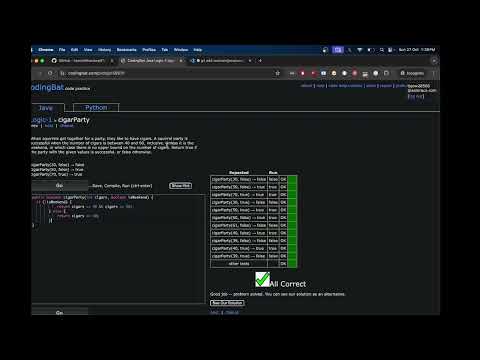Image resolution: width=480 pixels, height=360 pixels.
Task: Reload the page with the refresh icon
Action: pyautogui.click(x=50, y=73)
